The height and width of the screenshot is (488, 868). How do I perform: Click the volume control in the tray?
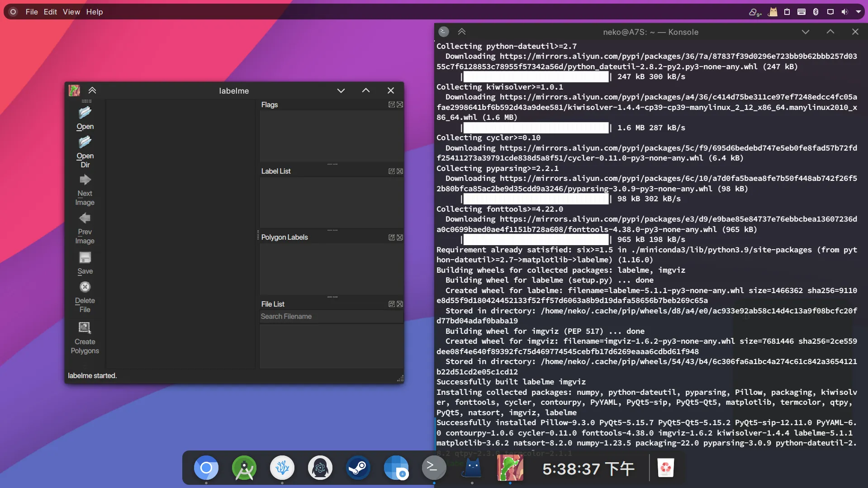point(844,11)
